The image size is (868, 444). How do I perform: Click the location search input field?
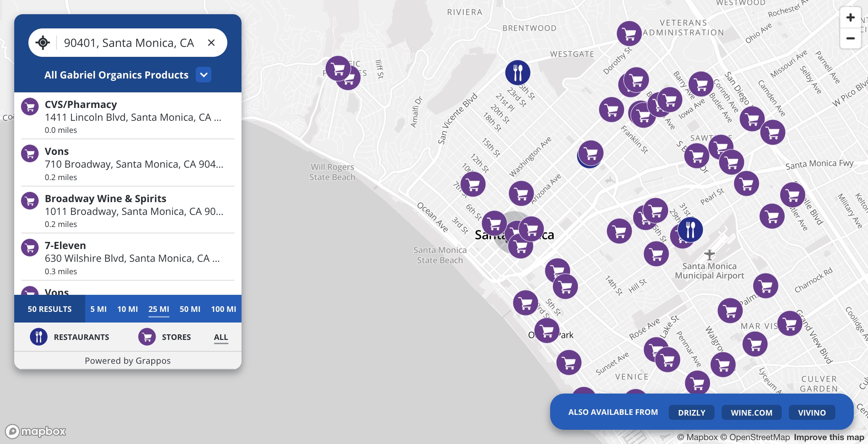(x=129, y=43)
